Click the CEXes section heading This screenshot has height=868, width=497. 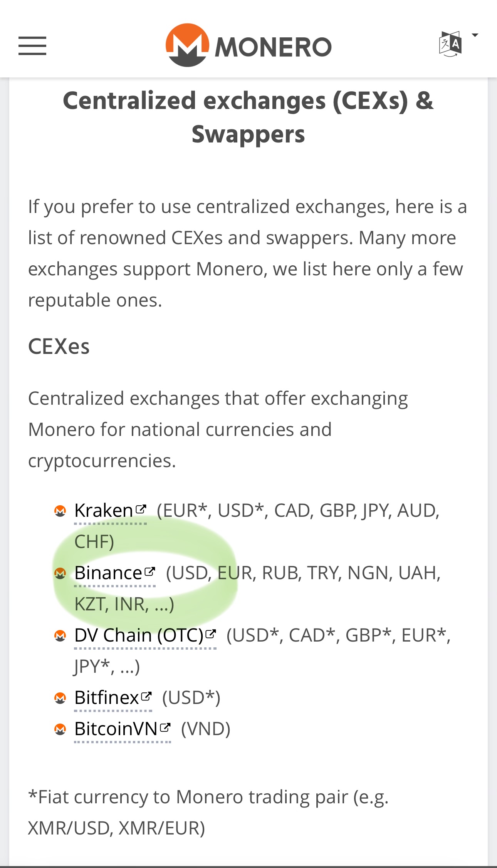pyautogui.click(x=59, y=346)
